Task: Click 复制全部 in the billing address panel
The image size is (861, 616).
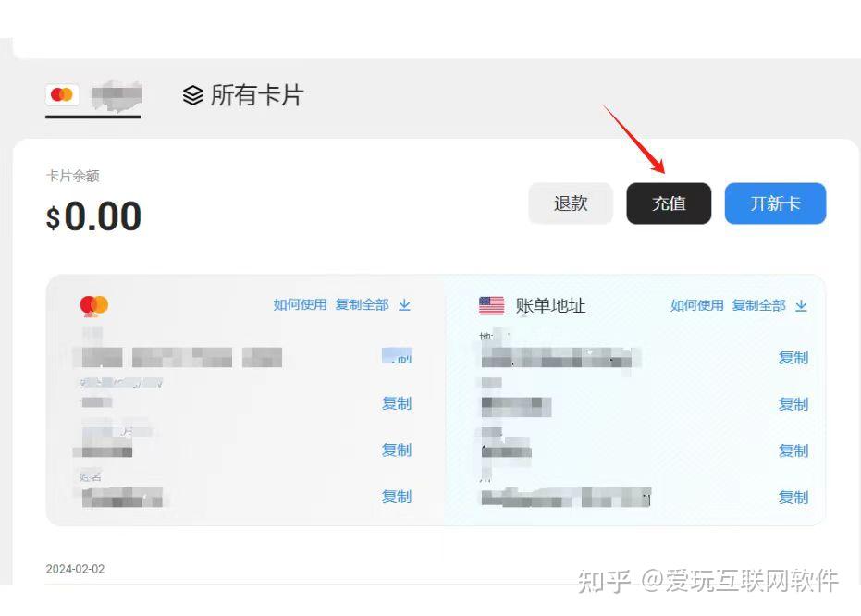Action: 759,305
